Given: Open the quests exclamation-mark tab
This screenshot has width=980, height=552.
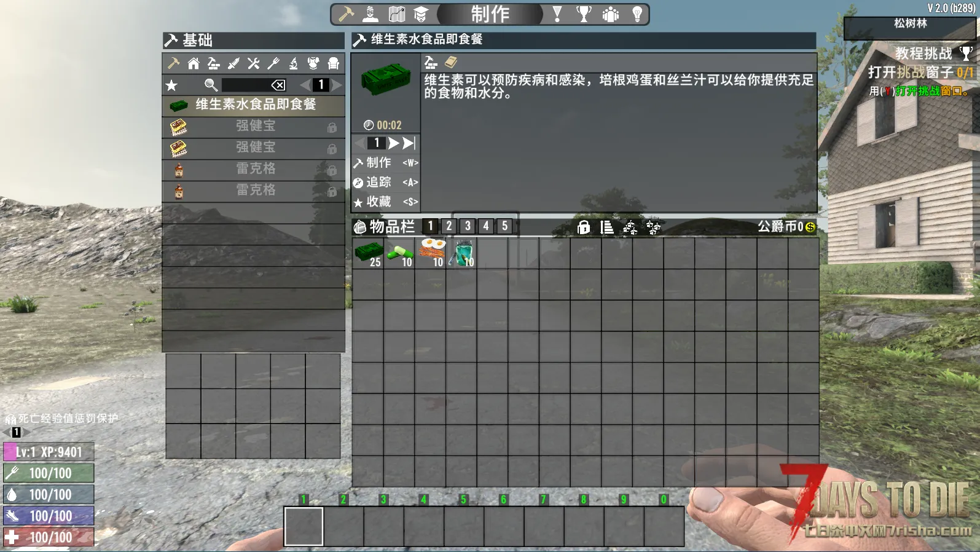Looking at the screenshot, I should (x=557, y=14).
